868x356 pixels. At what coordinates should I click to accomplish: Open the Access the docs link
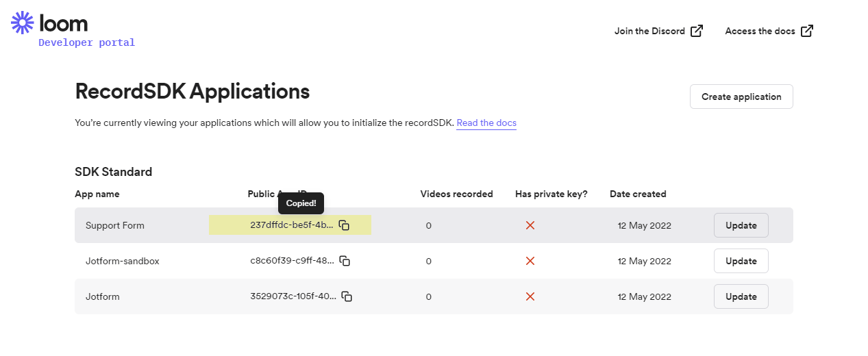coord(760,31)
